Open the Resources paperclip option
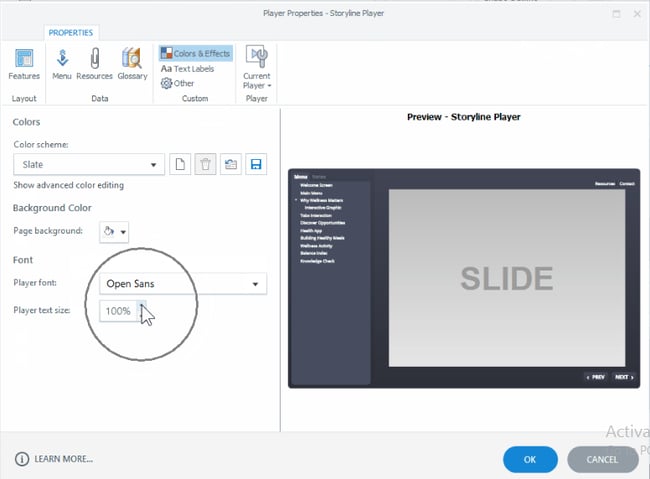The height and width of the screenshot is (479, 650). pyautogui.click(x=95, y=64)
